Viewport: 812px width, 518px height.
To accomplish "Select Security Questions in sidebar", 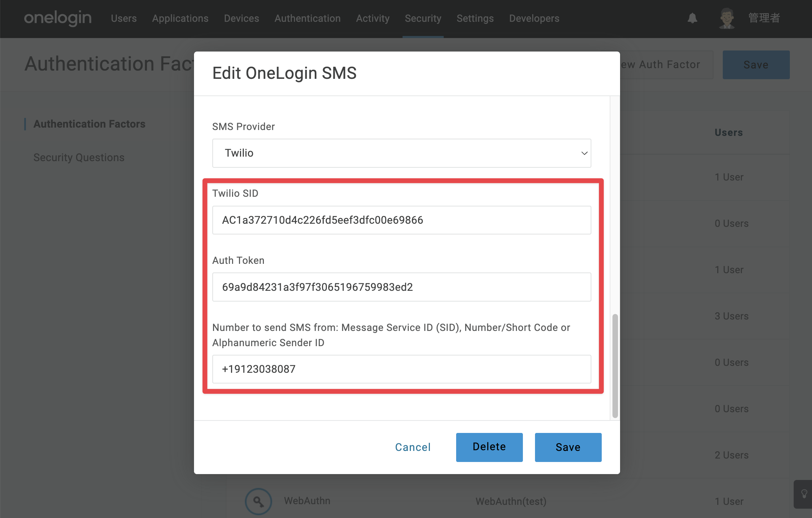I will [79, 157].
